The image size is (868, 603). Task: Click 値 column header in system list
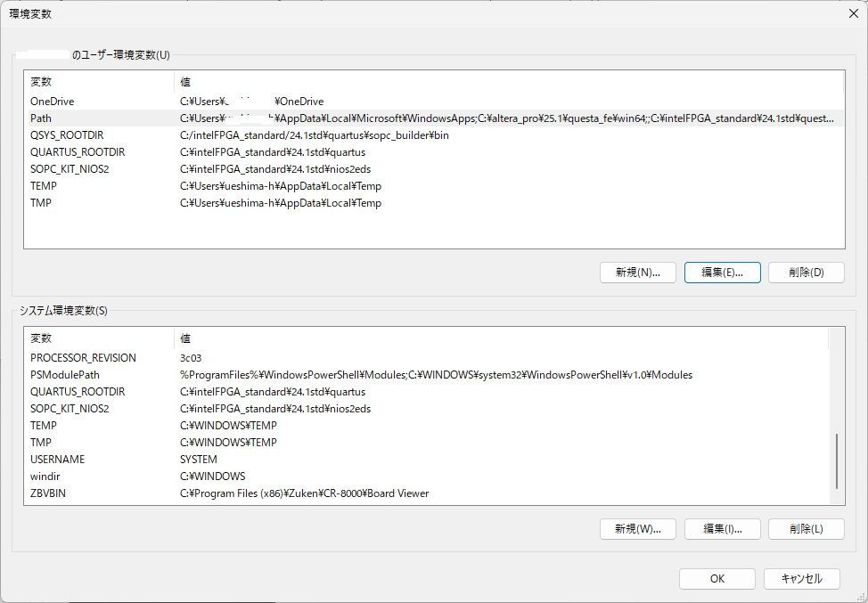pyautogui.click(x=502, y=338)
